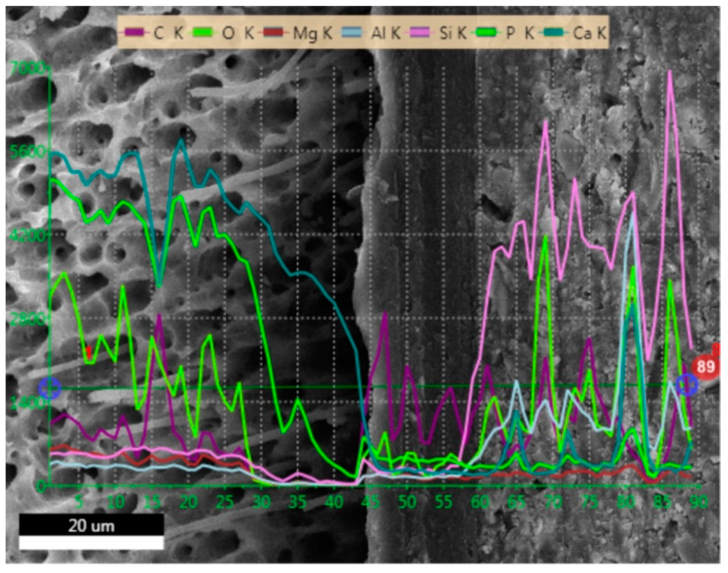Select the blue line-scan start handle at left
Screen dimensions: 728x573
click(x=49, y=389)
